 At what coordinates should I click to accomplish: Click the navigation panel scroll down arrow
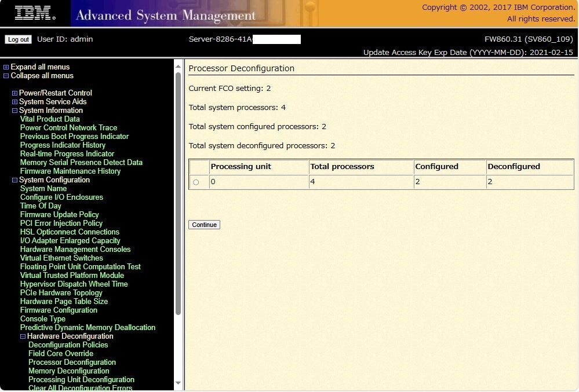coord(179,383)
